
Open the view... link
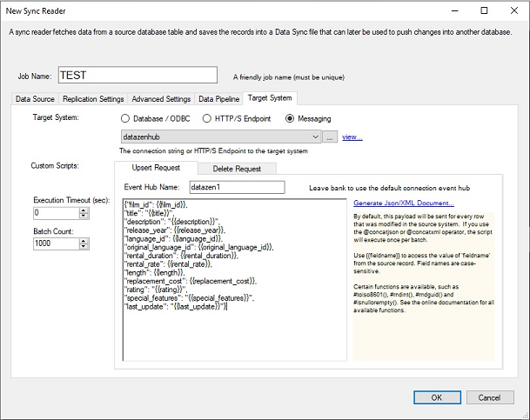(x=352, y=137)
